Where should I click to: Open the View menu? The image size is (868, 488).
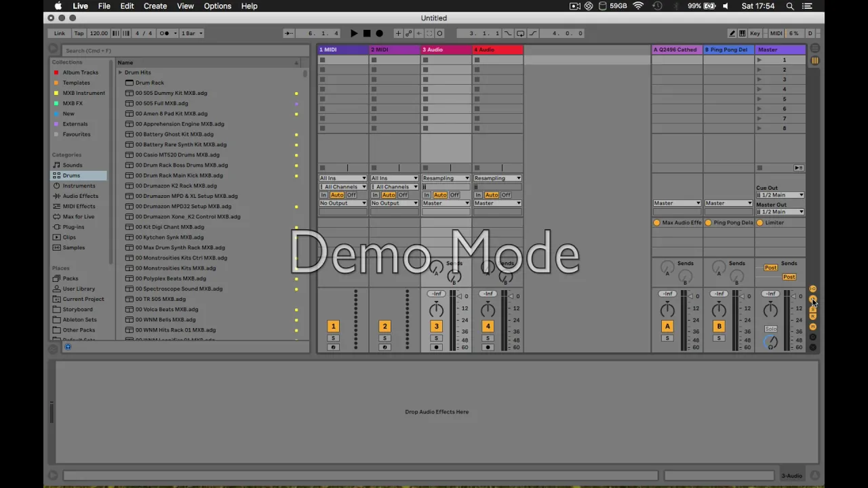(x=185, y=6)
